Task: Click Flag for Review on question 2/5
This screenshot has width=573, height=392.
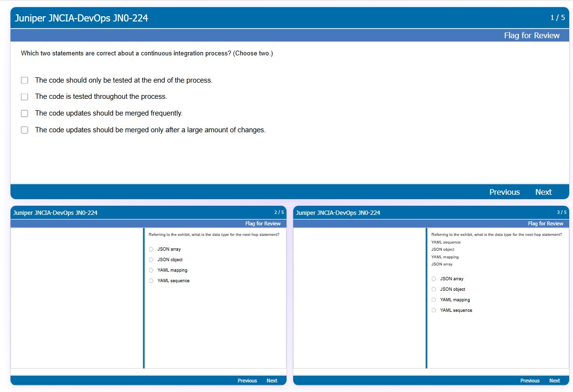Action: click(263, 223)
